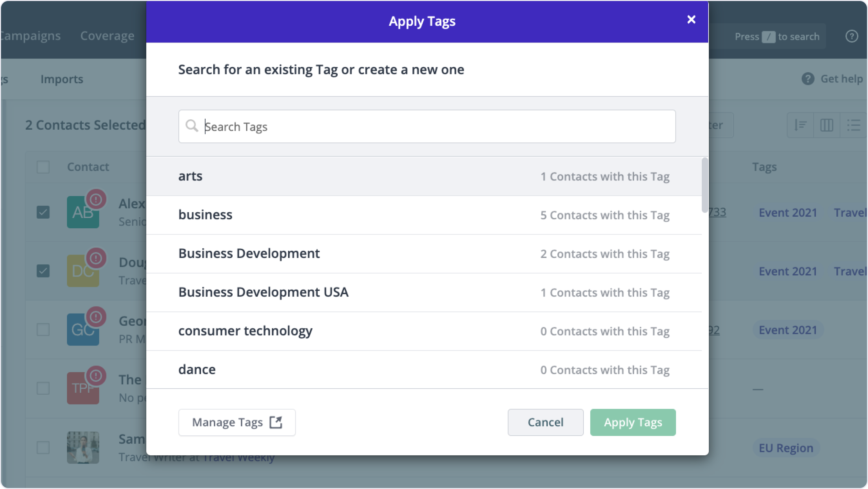The width and height of the screenshot is (868, 489).
Task: Click the magnifier icon in Search Tags
Action: [x=192, y=126]
